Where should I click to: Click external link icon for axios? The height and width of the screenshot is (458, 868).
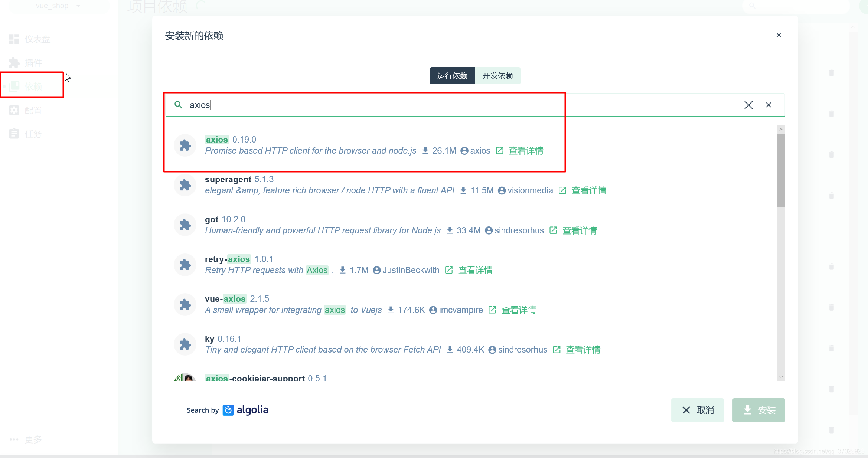click(500, 151)
